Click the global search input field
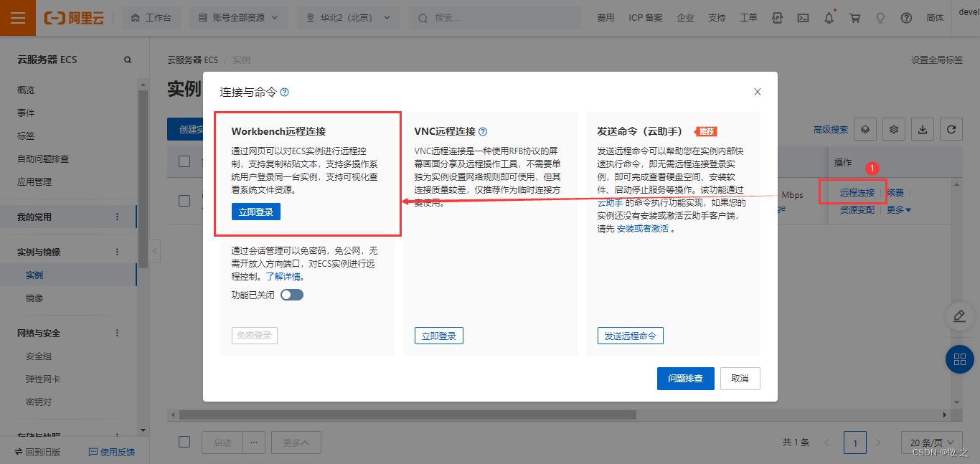Viewport: 980px width, 464px height. 494,17
